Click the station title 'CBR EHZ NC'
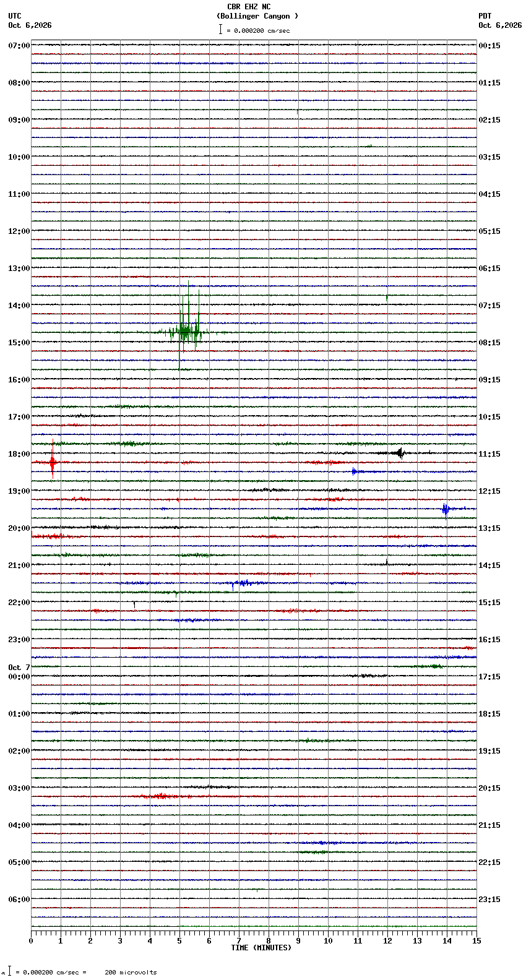 tap(249, 7)
